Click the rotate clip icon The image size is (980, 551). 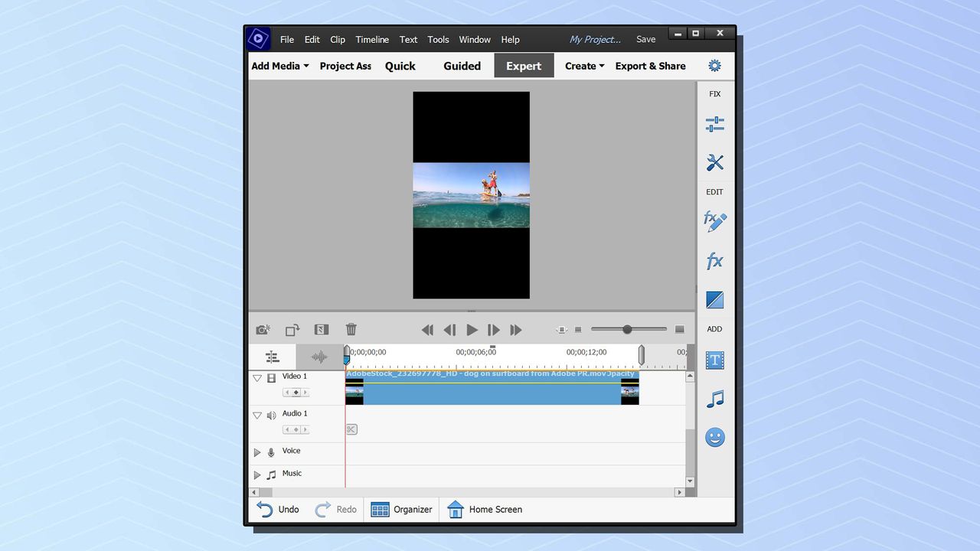point(292,330)
